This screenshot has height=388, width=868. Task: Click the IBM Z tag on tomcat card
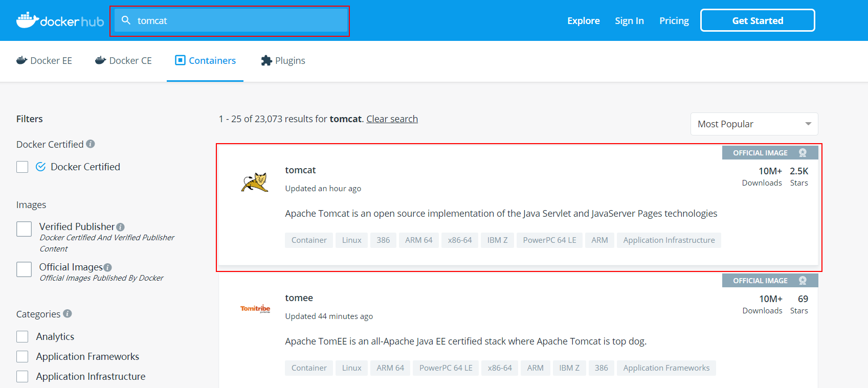[497, 240]
